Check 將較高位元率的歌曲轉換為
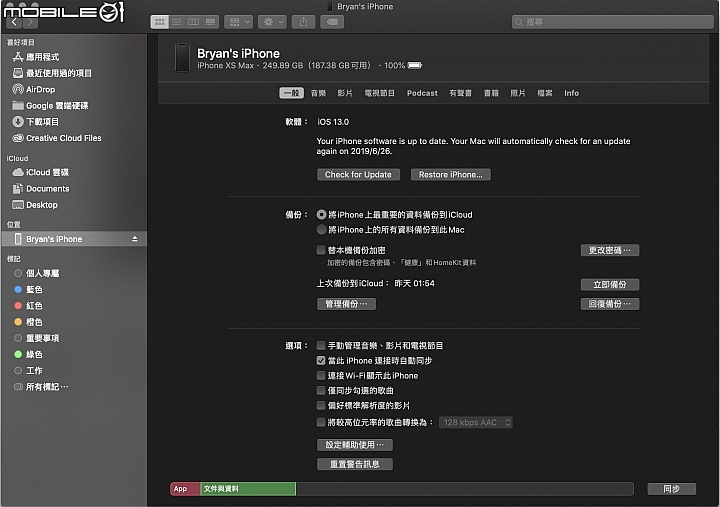This screenshot has width=720, height=507. (321, 422)
